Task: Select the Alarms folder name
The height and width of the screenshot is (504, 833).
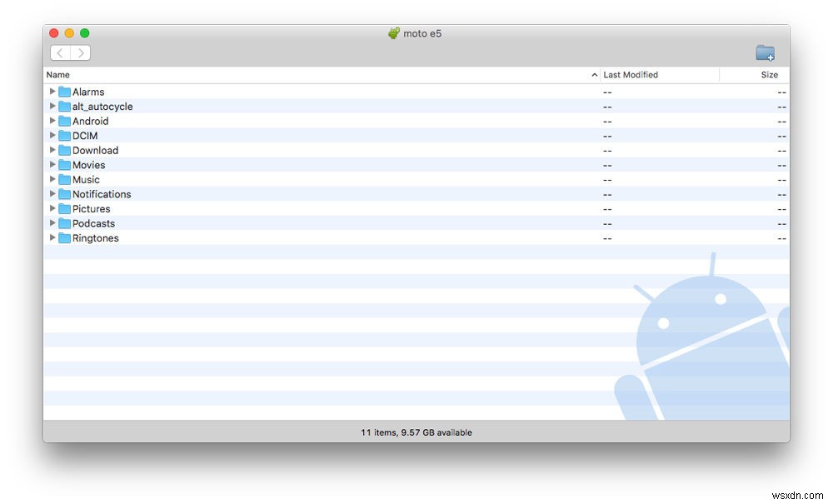Action: (88, 92)
